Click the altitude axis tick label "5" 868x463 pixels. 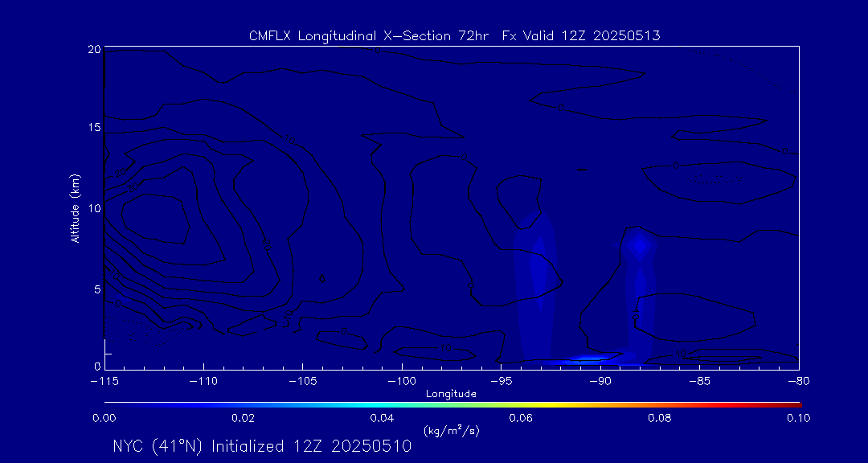click(97, 289)
